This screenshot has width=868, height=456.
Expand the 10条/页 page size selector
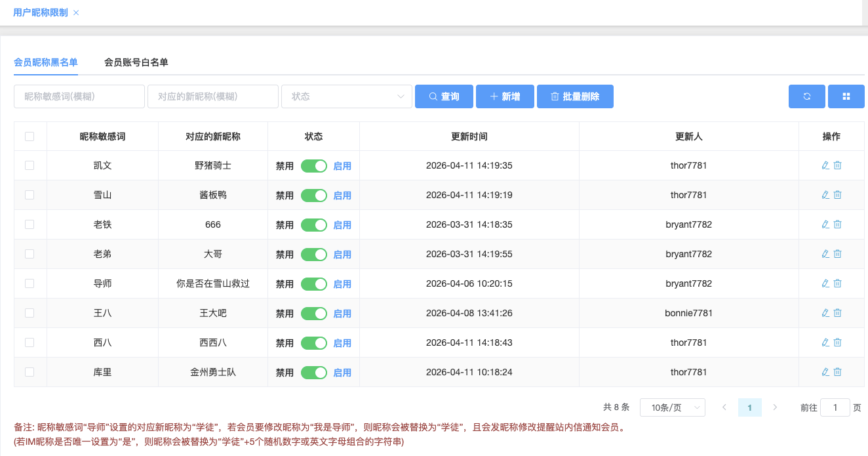click(672, 407)
